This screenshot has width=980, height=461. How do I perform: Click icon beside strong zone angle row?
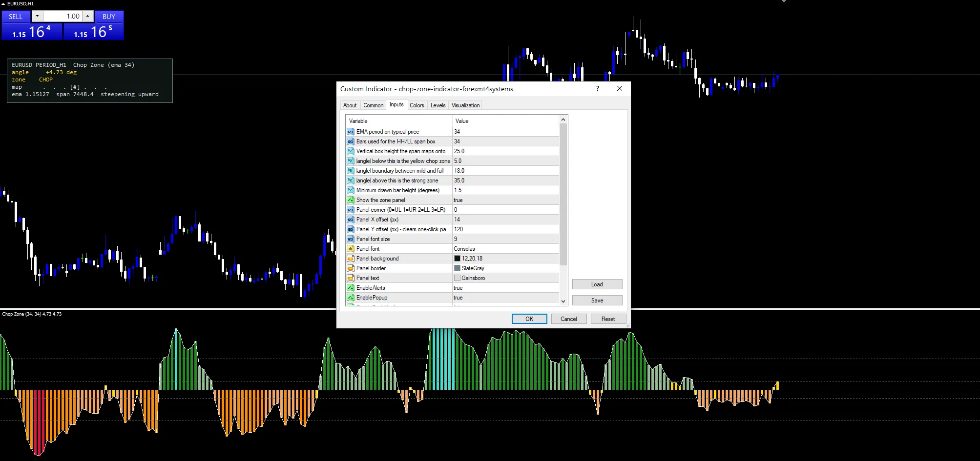pos(350,180)
